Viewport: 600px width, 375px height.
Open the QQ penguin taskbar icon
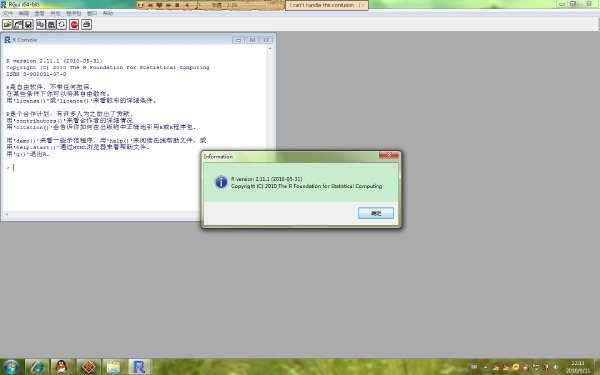(61, 367)
